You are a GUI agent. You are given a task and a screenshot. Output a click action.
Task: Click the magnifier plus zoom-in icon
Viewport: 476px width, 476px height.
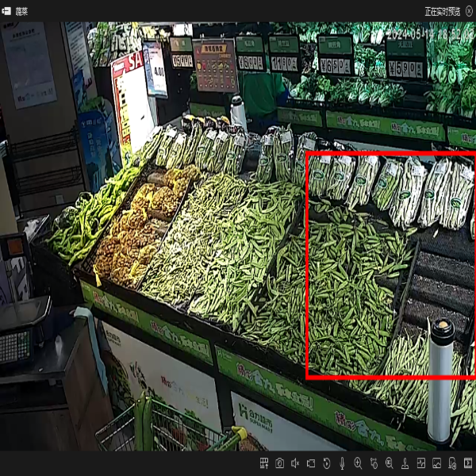pos(358,463)
